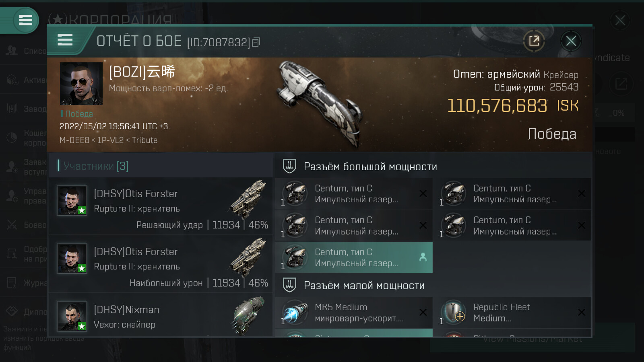
Task: Click the X beside Republic Fleet Medium module
Action: (x=582, y=312)
